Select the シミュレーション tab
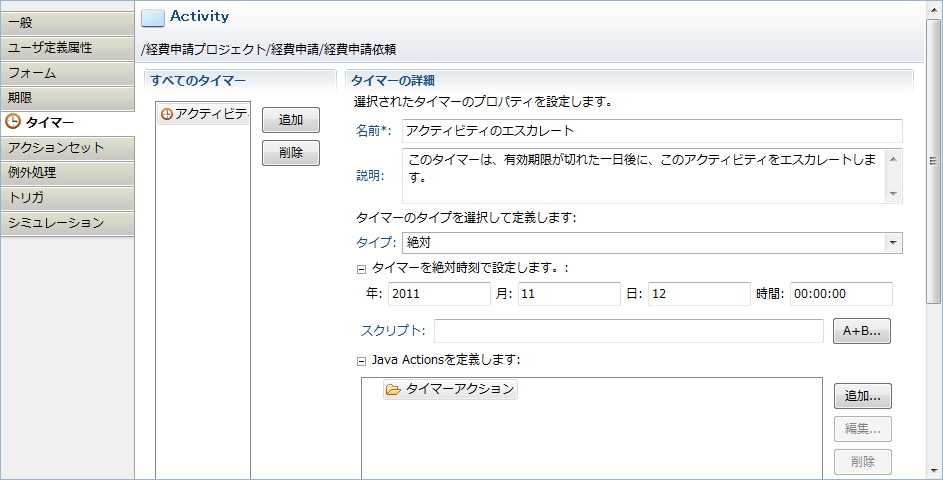The height and width of the screenshot is (480, 943). (x=67, y=223)
